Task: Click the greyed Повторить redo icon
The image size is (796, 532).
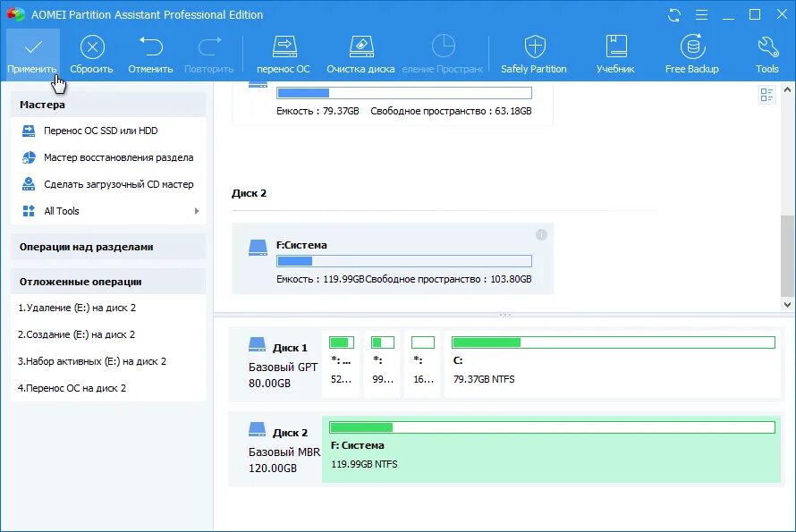Action: tap(208, 55)
